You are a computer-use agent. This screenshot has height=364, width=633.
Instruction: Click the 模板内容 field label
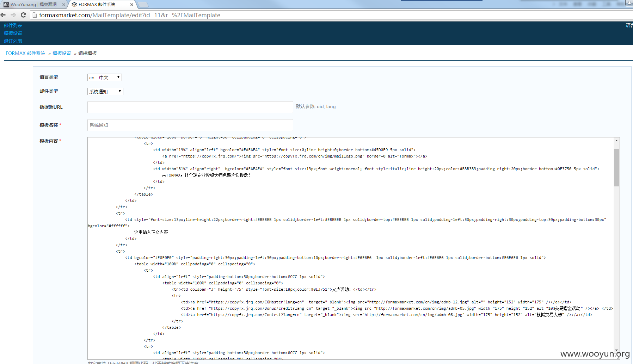49,141
